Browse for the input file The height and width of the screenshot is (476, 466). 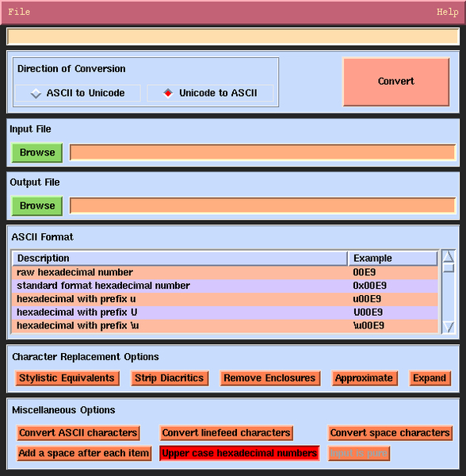pos(37,152)
